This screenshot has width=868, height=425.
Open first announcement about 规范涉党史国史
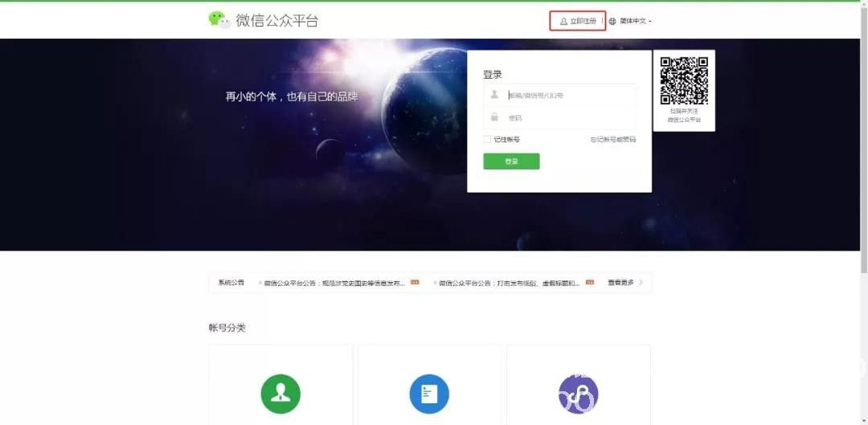pos(334,283)
